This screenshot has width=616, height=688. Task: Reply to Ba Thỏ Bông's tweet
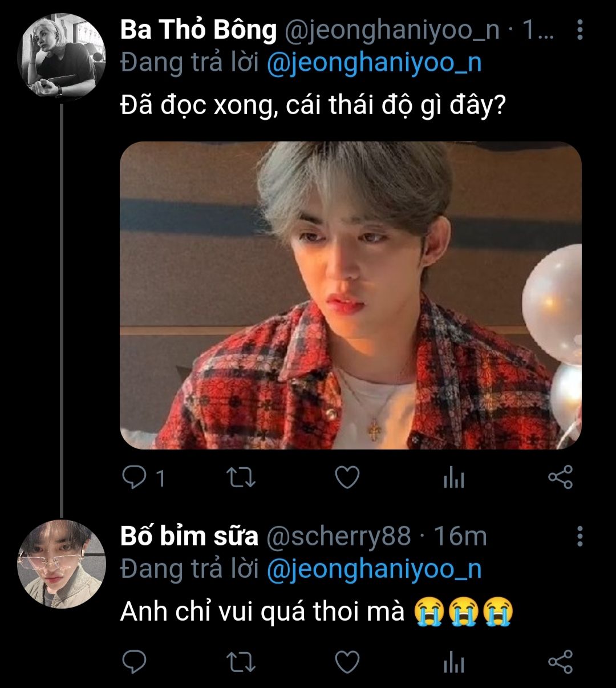[134, 477]
